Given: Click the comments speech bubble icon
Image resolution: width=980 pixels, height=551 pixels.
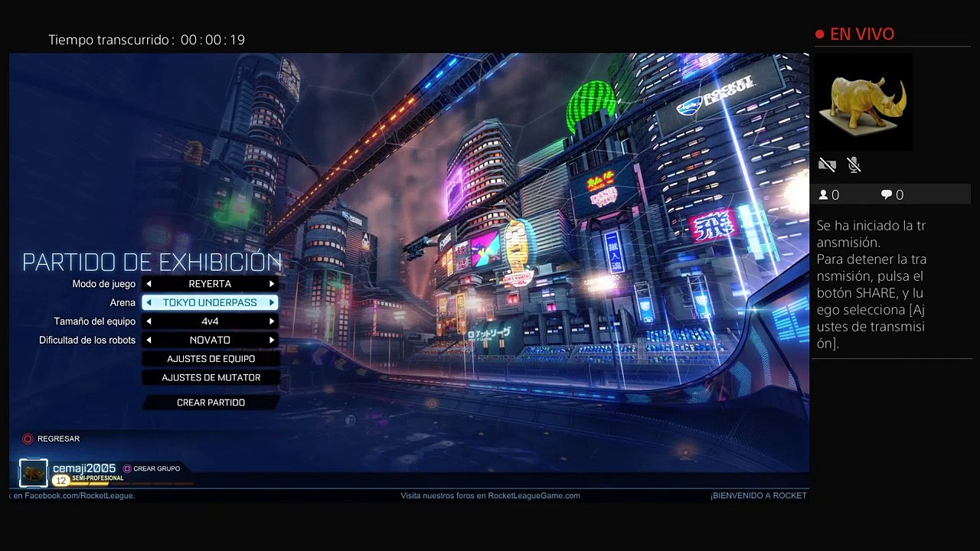Looking at the screenshot, I should click(887, 195).
